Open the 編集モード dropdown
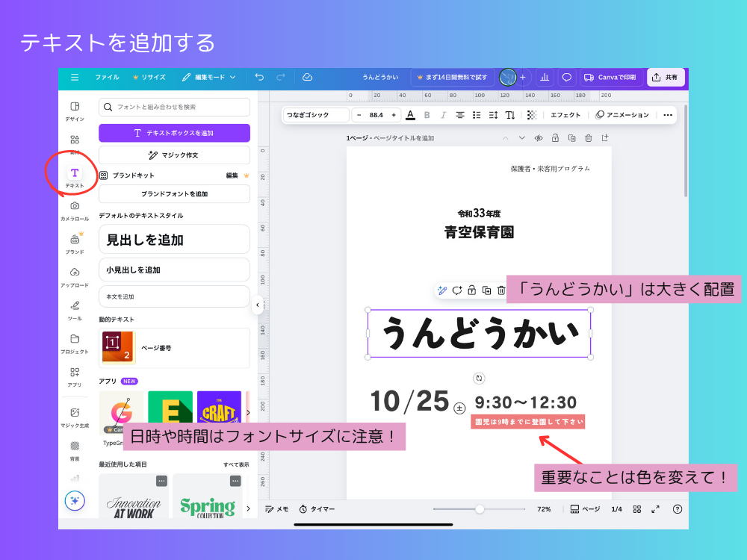The width and height of the screenshot is (747, 560). 208,77
